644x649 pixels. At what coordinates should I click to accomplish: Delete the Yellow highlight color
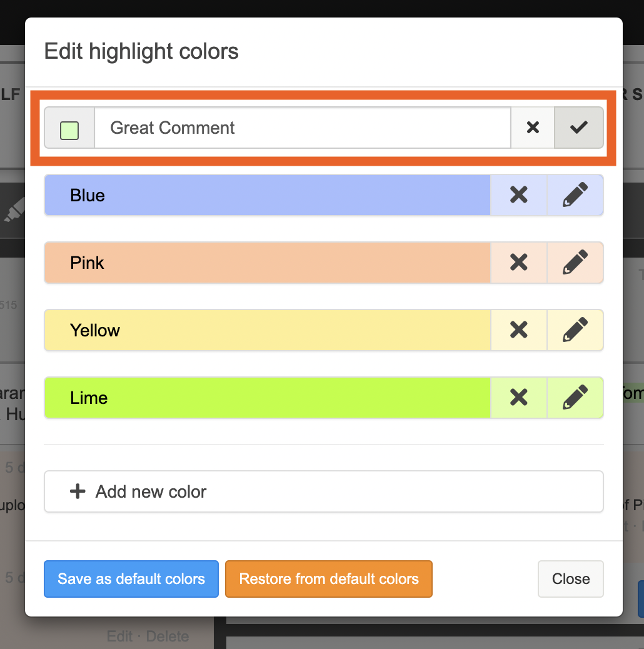pyautogui.click(x=518, y=330)
